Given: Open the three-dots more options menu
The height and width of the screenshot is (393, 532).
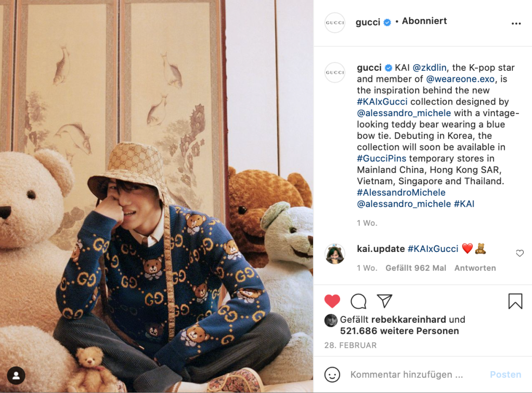Looking at the screenshot, I should (516, 23).
